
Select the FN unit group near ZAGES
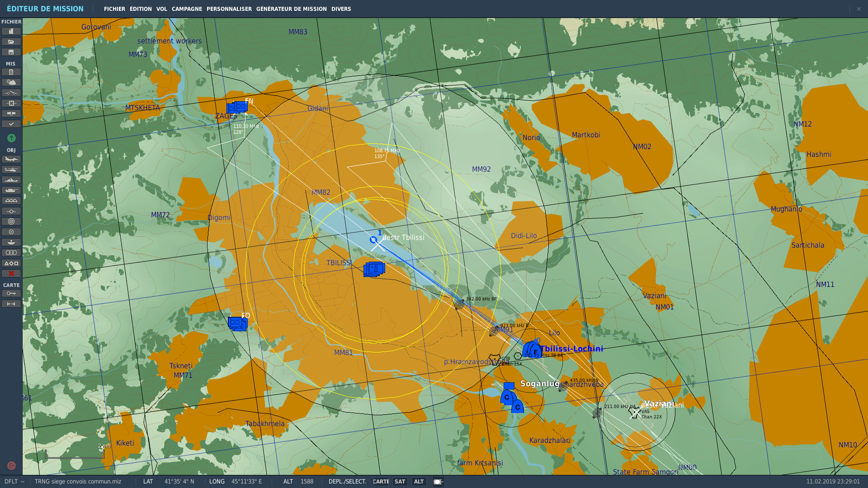click(x=237, y=108)
